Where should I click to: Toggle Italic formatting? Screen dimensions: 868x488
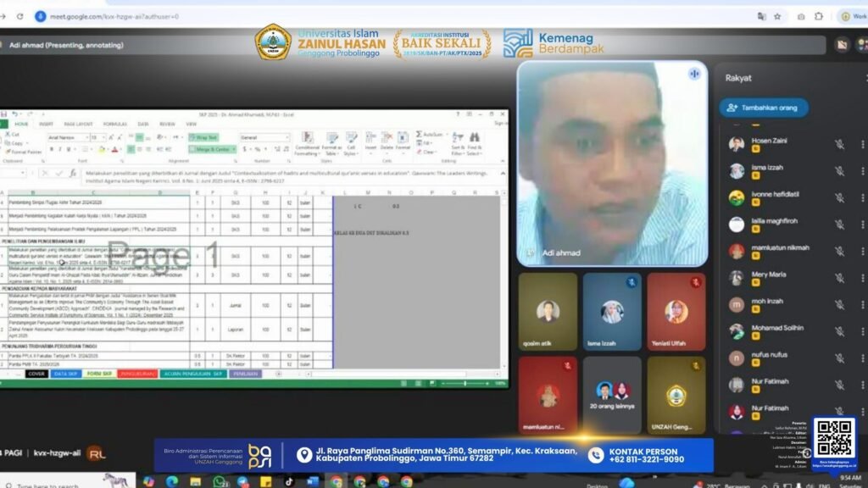coord(61,147)
